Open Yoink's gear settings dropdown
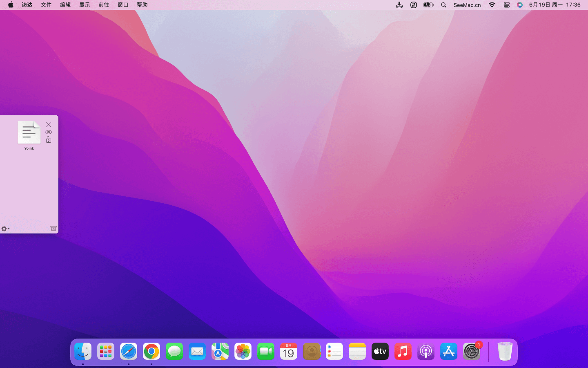 tap(5, 229)
